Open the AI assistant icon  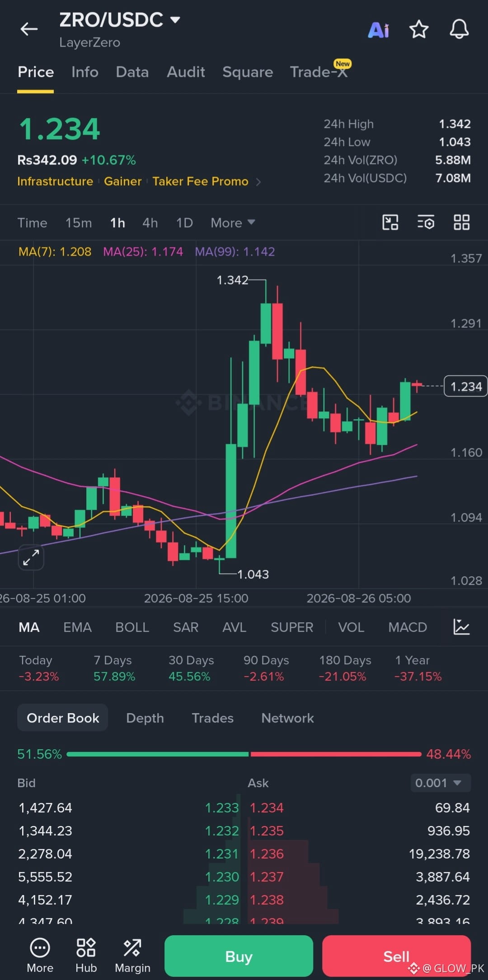(379, 30)
